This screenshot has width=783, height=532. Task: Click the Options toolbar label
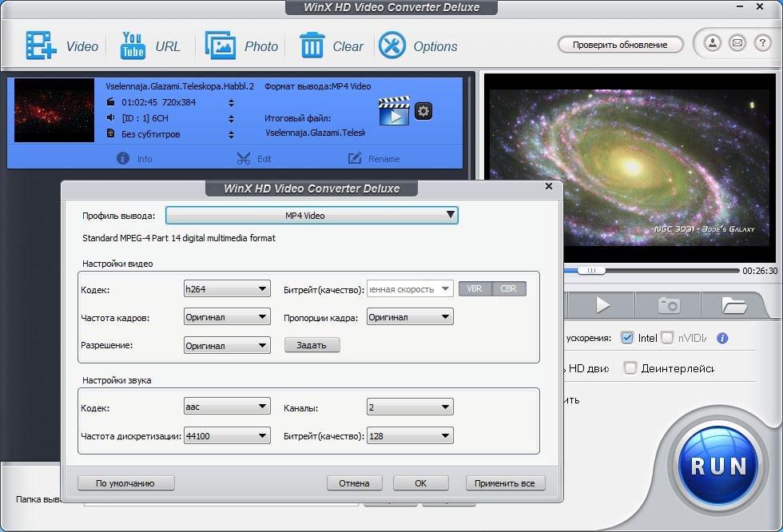click(x=435, y=46)
